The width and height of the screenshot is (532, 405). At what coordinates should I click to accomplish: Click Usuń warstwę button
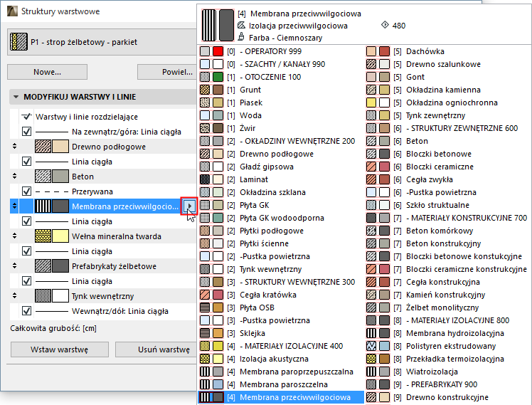coord(156,349)
